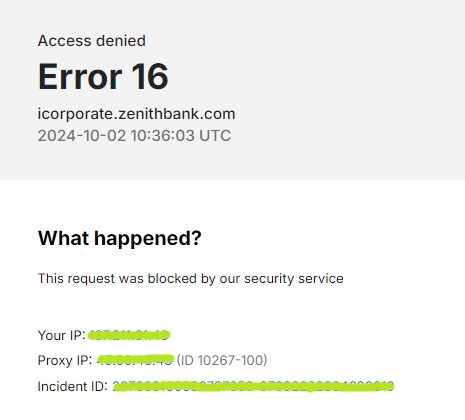
Task: Click the "(ID 10267-100)" text
Action: tap(222, 360)
